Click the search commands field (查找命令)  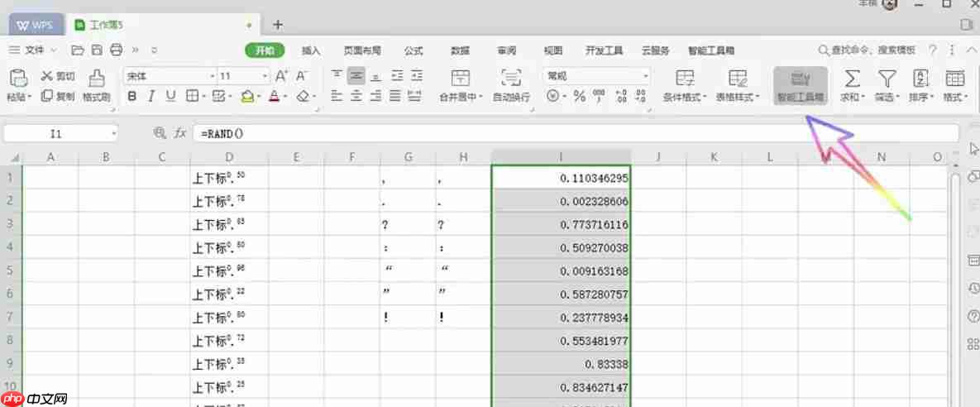coord(868,50)
